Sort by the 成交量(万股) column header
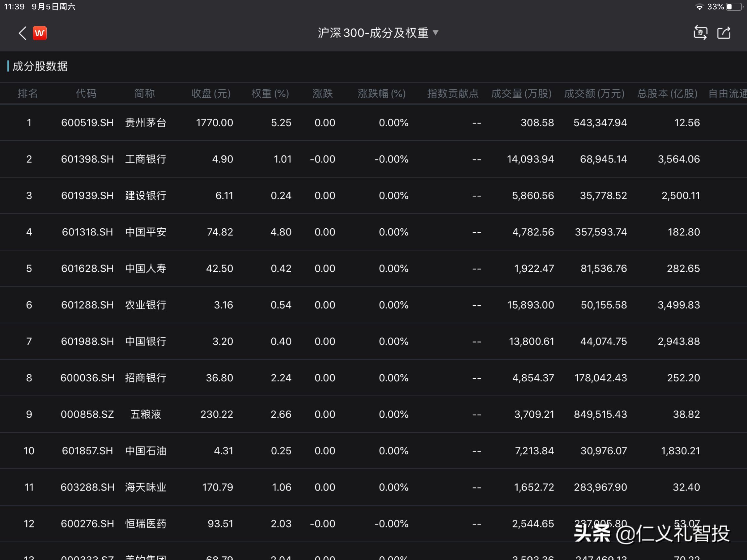The height and width of the screenshot is (560, 747). tap(521, 94)
